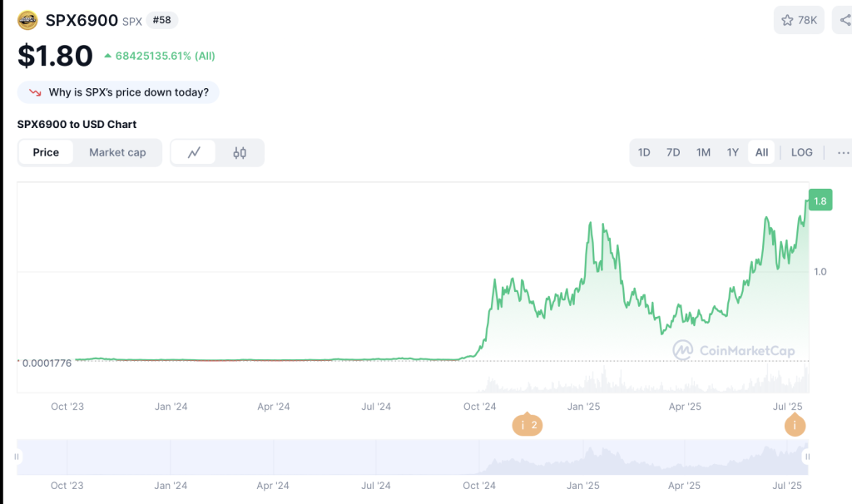Open 'Why is SPX's price down today?'

tap(118, 92)
